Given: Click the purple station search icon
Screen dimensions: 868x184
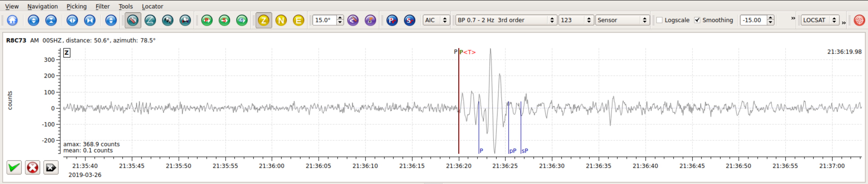Looking at the screenshot, I should coord(370,20).
